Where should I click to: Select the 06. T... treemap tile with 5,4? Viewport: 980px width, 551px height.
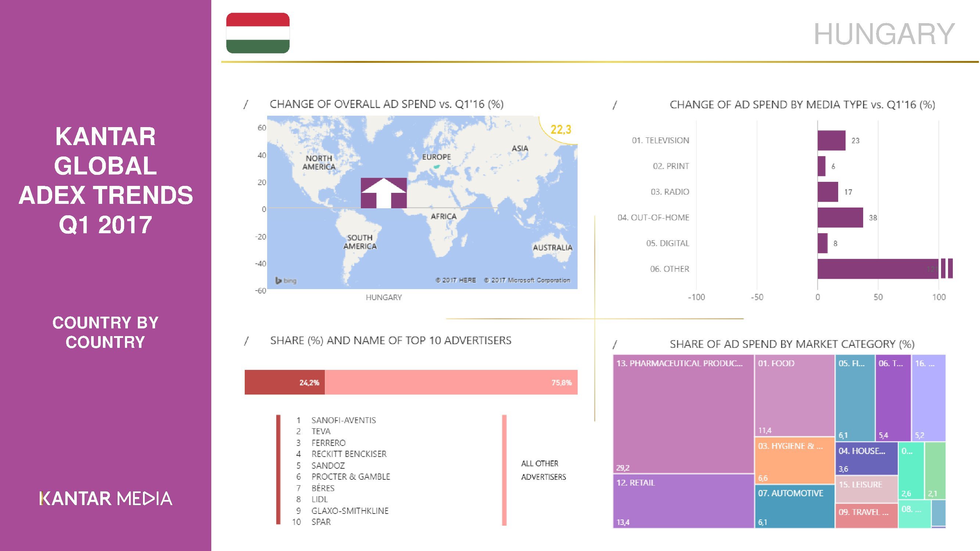click(x=893, y=398)
